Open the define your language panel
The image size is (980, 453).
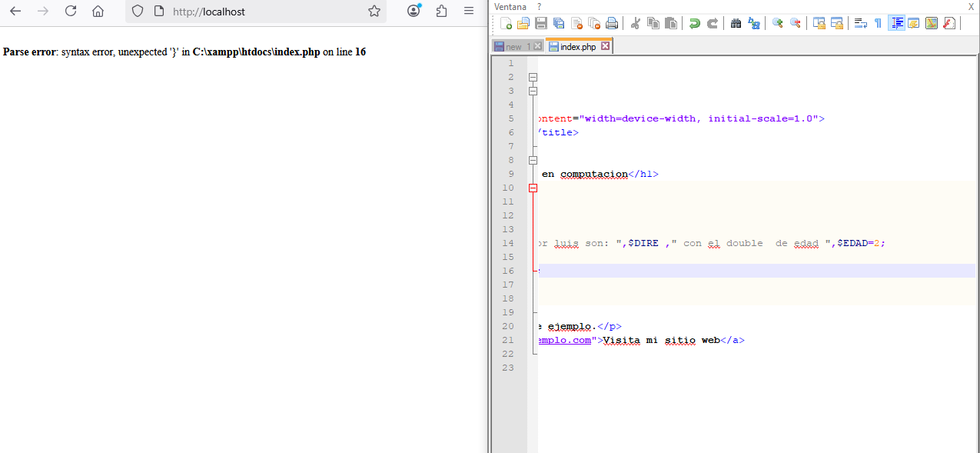tap(914, 23)
